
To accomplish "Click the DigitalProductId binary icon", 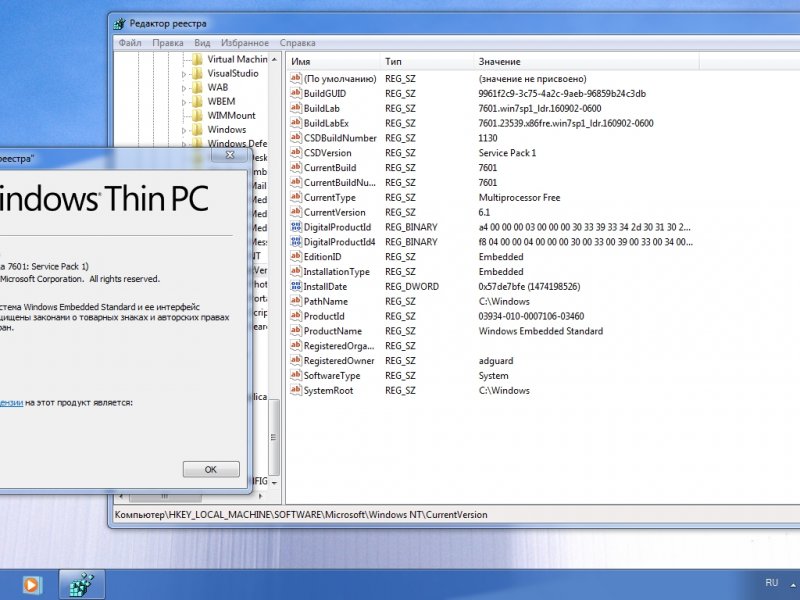I will (296, 227).
